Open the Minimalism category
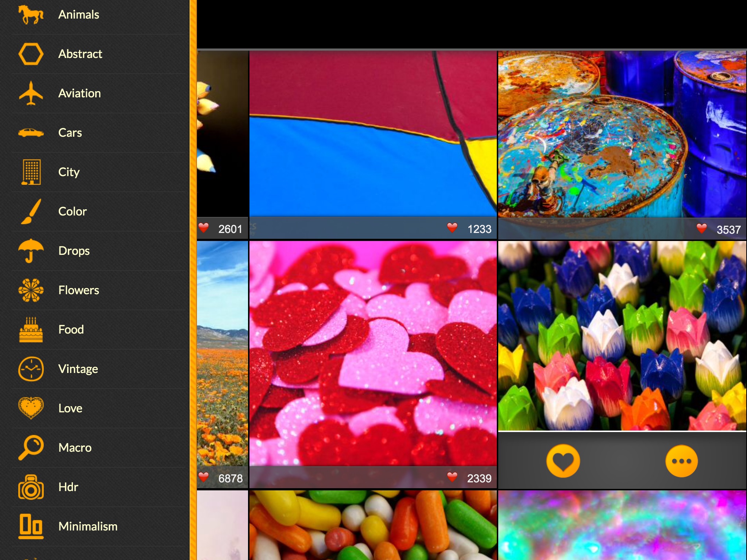Image resolution: width=747 pixels, height=560 pixels. (88, 526)
